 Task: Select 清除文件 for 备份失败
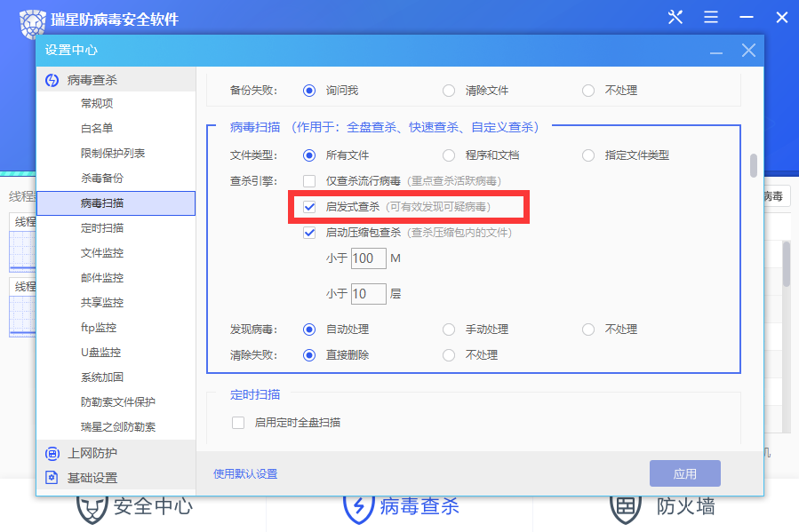(x=449, y=91)
